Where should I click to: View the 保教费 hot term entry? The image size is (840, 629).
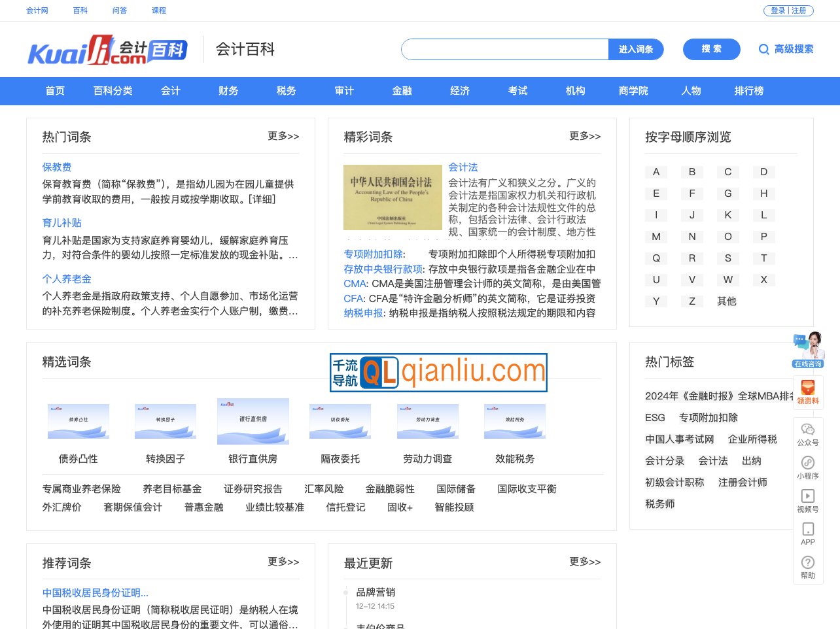pos(57,167)
